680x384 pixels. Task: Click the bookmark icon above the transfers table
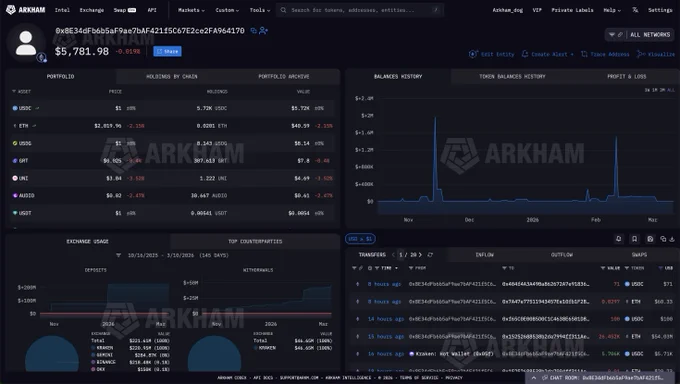click(634, 239)
